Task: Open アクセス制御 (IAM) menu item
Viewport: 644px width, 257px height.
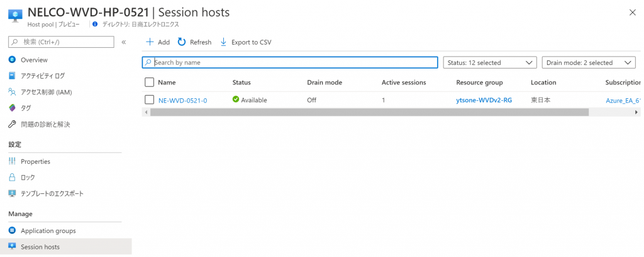Action: [x=46, y=92]
